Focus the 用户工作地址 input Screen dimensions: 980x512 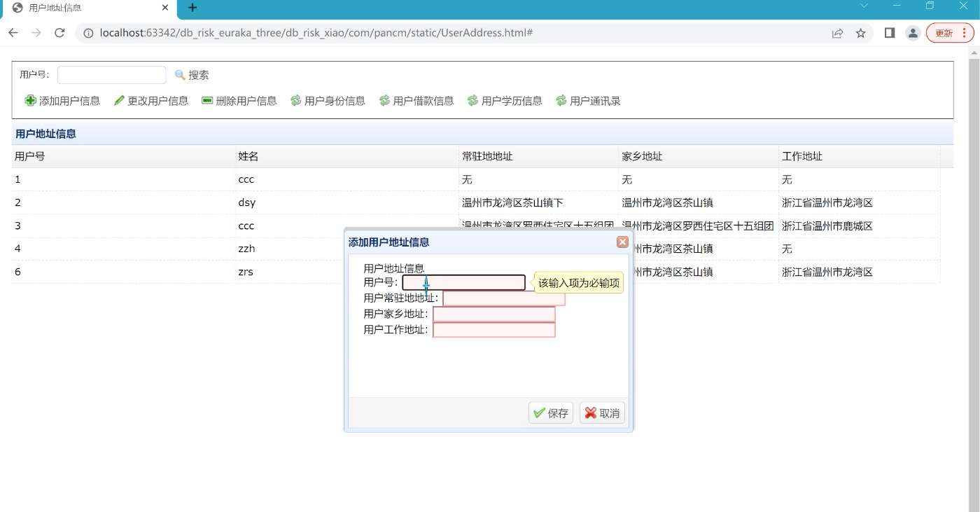pos(494,330)
